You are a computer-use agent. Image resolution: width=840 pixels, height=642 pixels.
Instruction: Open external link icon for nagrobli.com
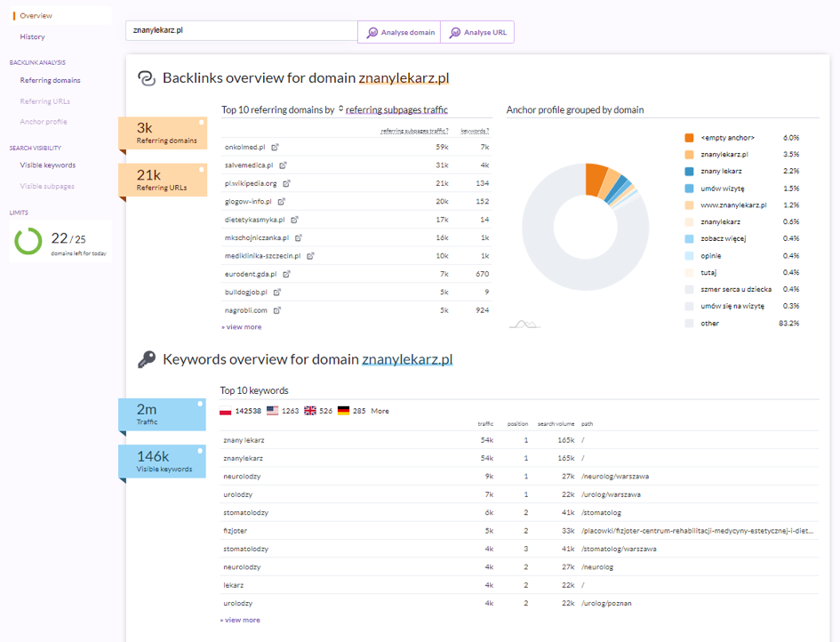277,310
